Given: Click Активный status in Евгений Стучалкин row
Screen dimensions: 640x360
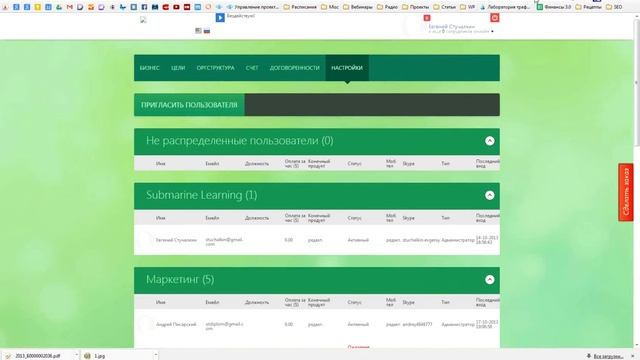Looking at the screenshot, I should pos(358,240).
